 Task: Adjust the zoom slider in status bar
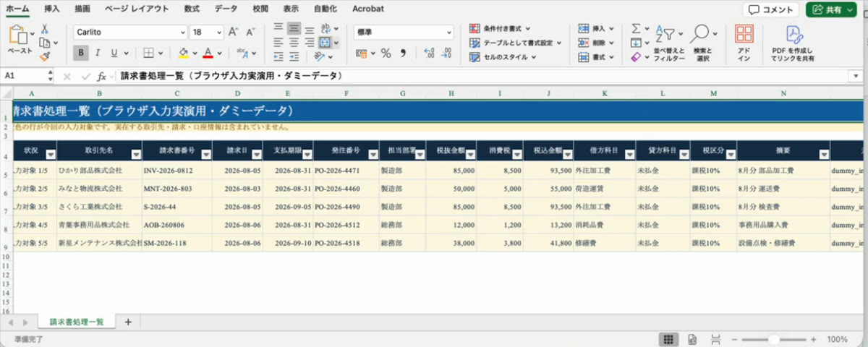[774, 339]
